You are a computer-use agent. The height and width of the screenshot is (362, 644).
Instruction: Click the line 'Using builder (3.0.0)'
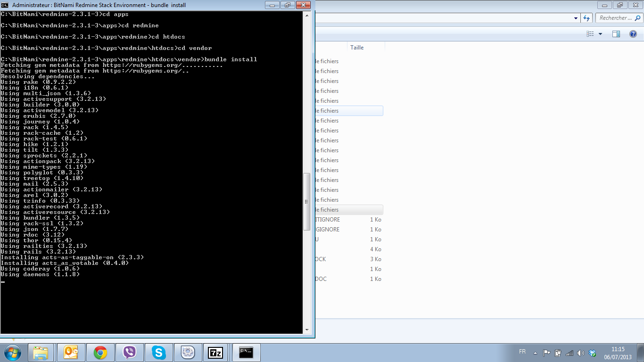(x=40, y=105)
